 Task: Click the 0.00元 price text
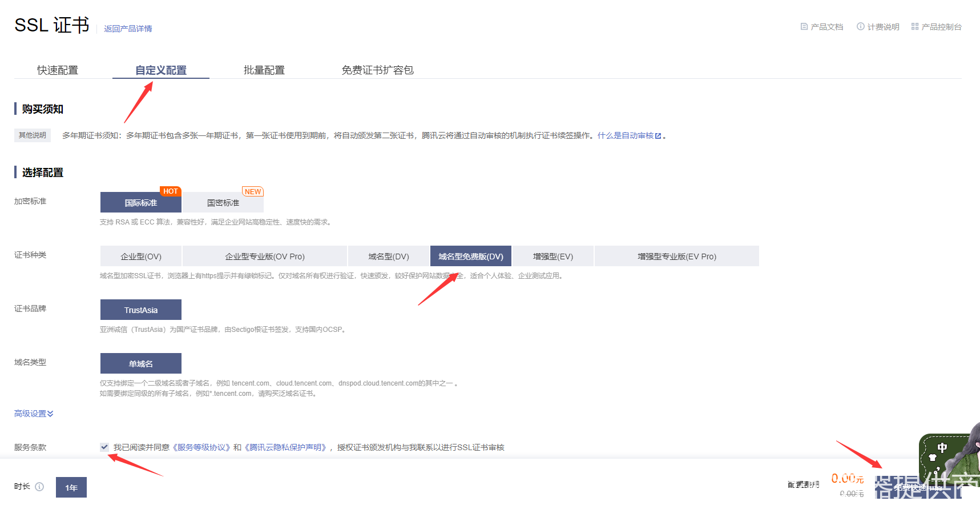tap(848, 478)
